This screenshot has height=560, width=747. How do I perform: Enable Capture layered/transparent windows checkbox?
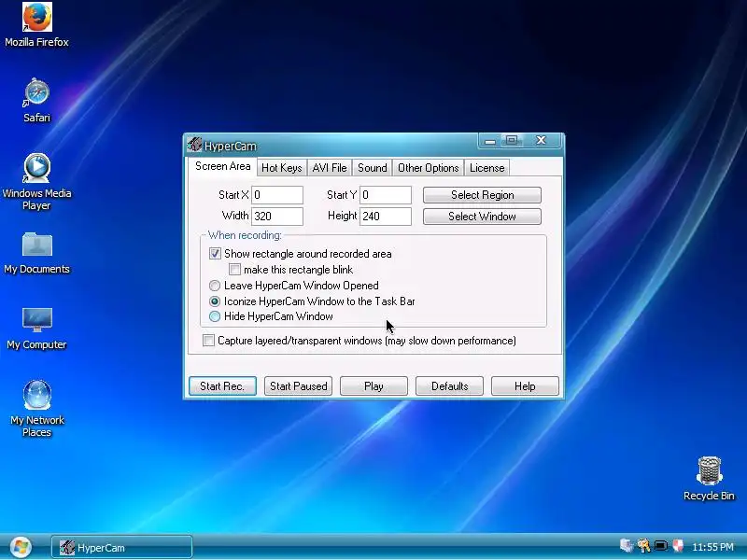(208, 341)
